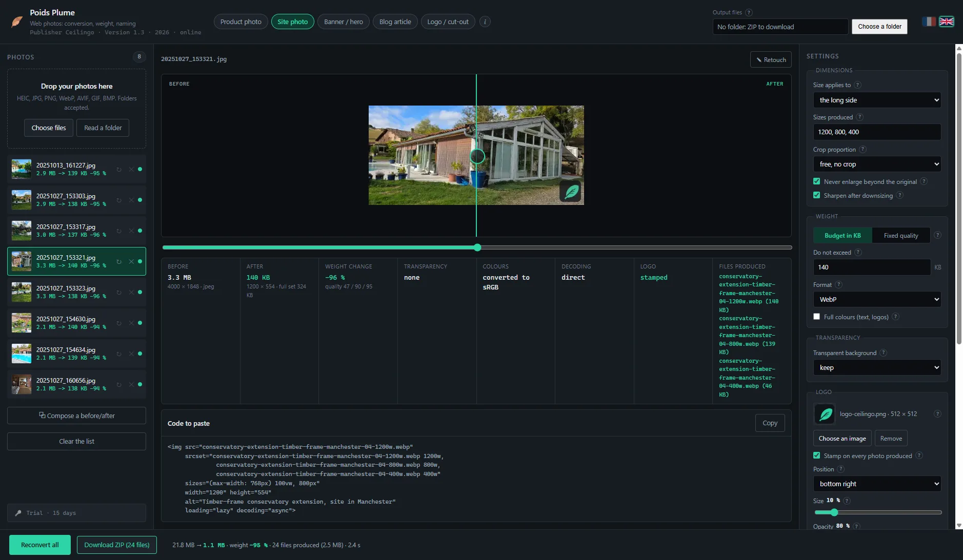The width and height of the screenshot is (963, 560).
Task: Show help for Sizes produced
Action: tap(860, 117)
